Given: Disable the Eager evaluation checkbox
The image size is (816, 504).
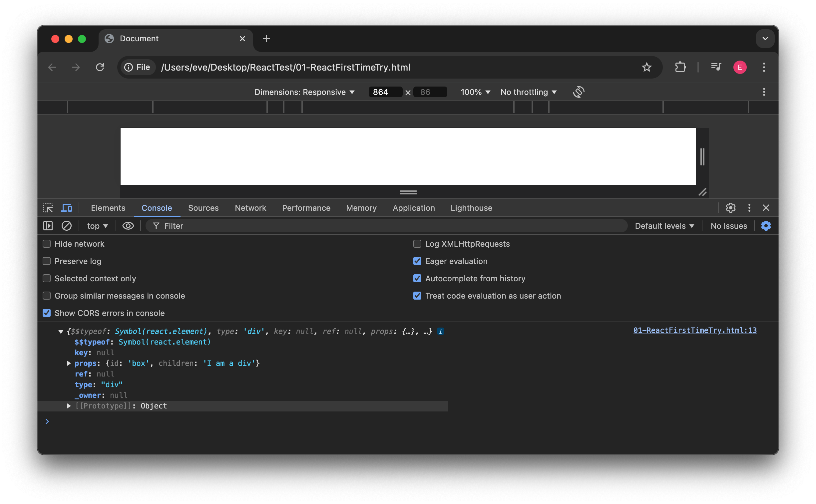Looking at the screenshot, I should [417, 261].
